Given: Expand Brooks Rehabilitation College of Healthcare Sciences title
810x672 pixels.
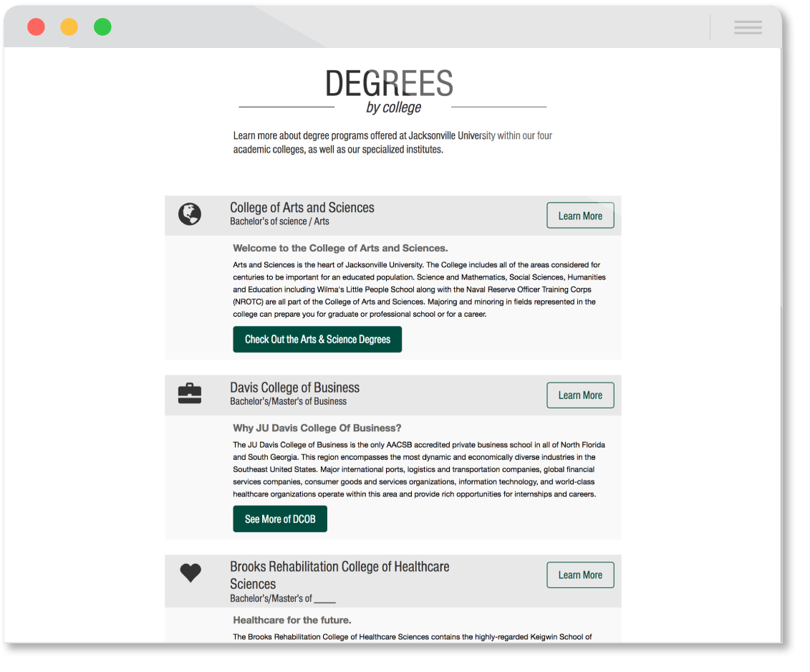Looking at the screenshot, I should (x=339, y=567).
